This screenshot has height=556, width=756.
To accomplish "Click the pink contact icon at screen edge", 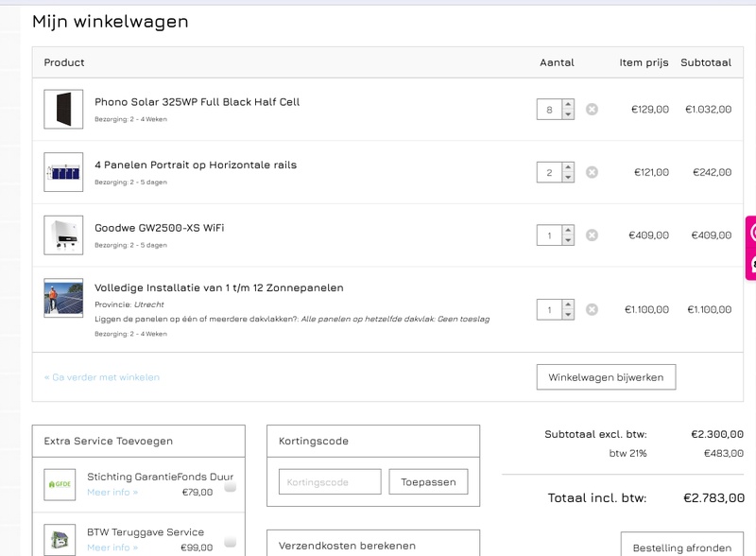I will [x=749, y=258].
